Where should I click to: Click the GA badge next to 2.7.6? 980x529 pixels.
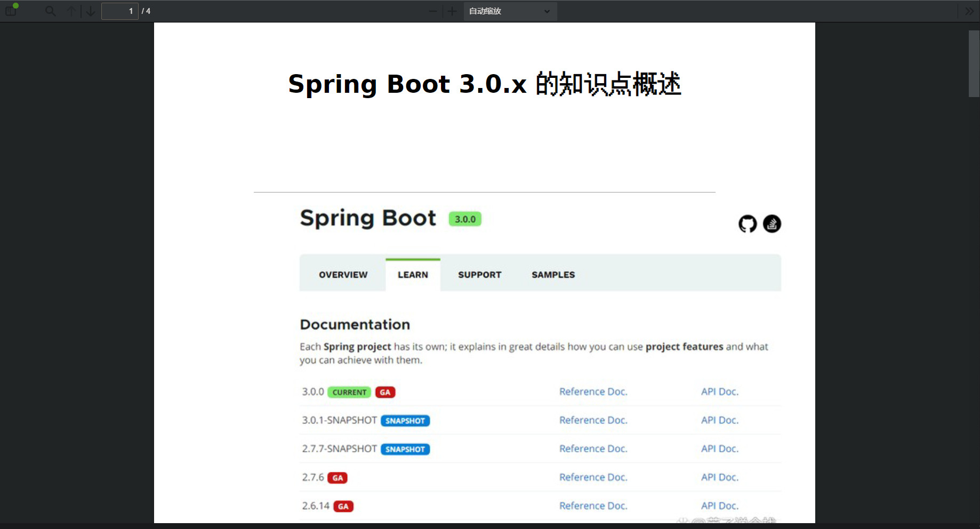tap(338, 478)
